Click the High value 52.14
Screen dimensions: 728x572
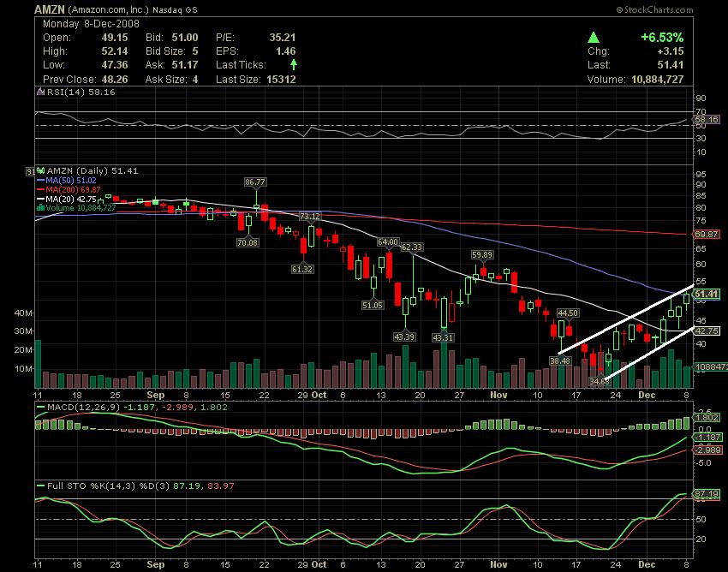[x=115, y=51]
